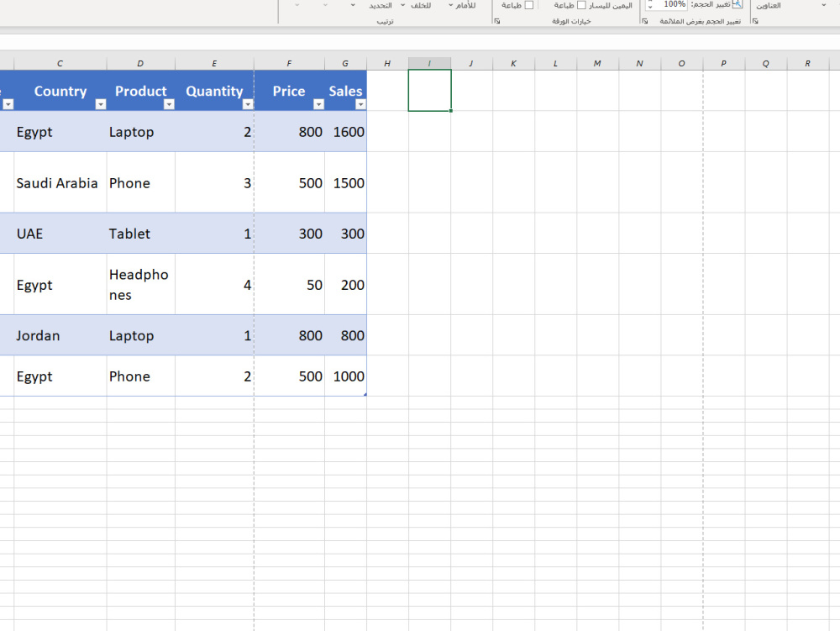Image resolution: width=840 pixels, height=631 pixels.
Task: Click the للخلف button label
Action: [421, 5]
